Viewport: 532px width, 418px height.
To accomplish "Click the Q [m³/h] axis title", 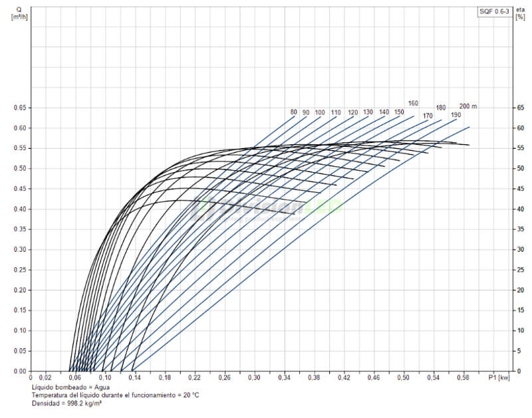I will pos(18,13).
